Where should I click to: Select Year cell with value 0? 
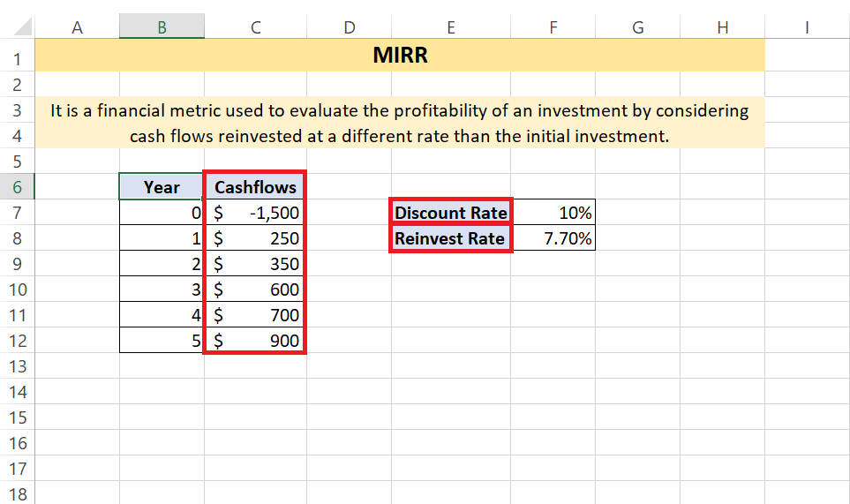tap(162, 212)
